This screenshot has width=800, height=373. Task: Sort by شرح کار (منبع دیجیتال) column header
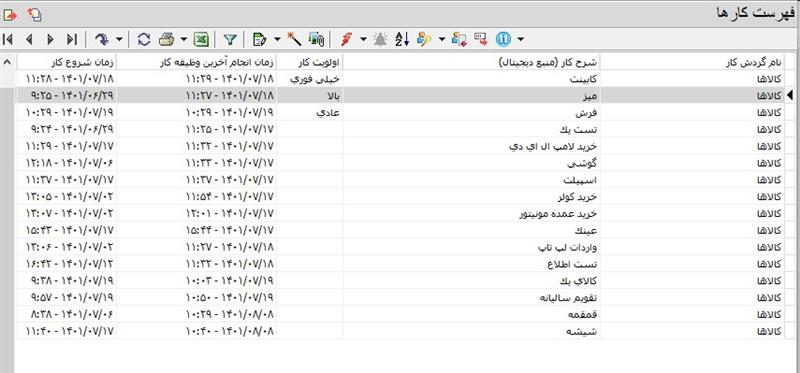(472, 62)
